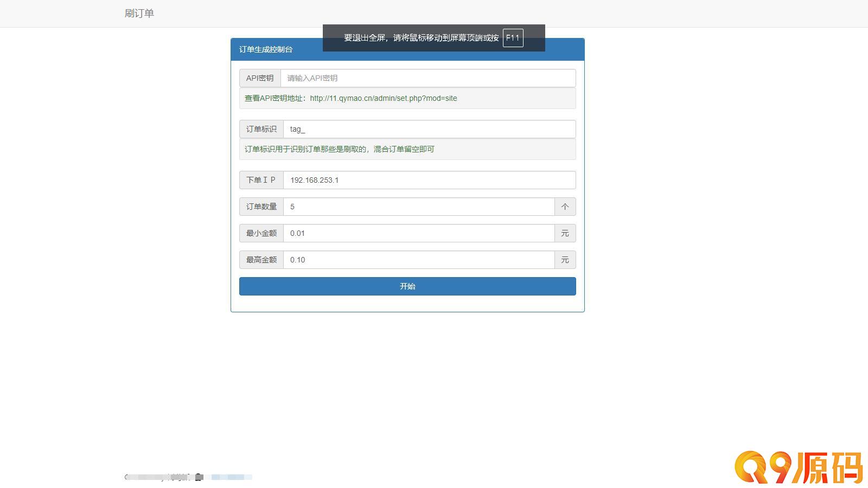868x488 pixels.
Task: Click the 下单IP field with 192.168.253.1
Action: pos(430,180)
